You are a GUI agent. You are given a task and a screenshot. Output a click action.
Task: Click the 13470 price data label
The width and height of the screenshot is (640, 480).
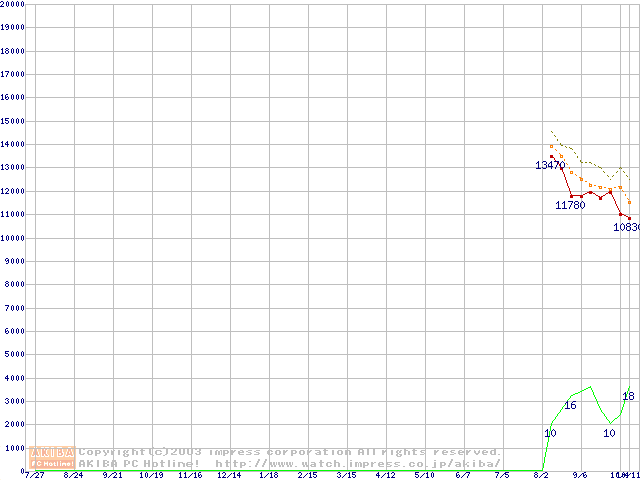coord(550,165)
